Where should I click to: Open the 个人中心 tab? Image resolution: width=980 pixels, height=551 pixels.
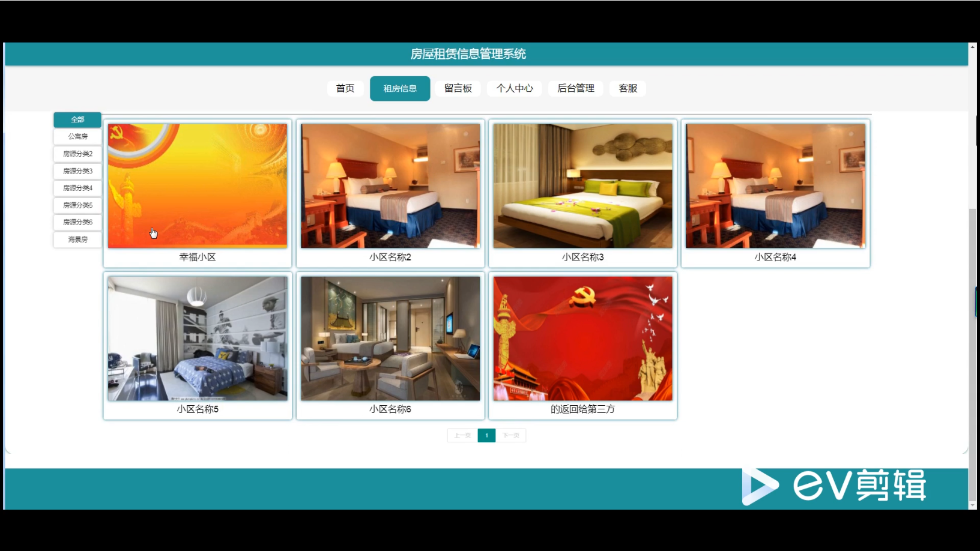click(515, 88)
